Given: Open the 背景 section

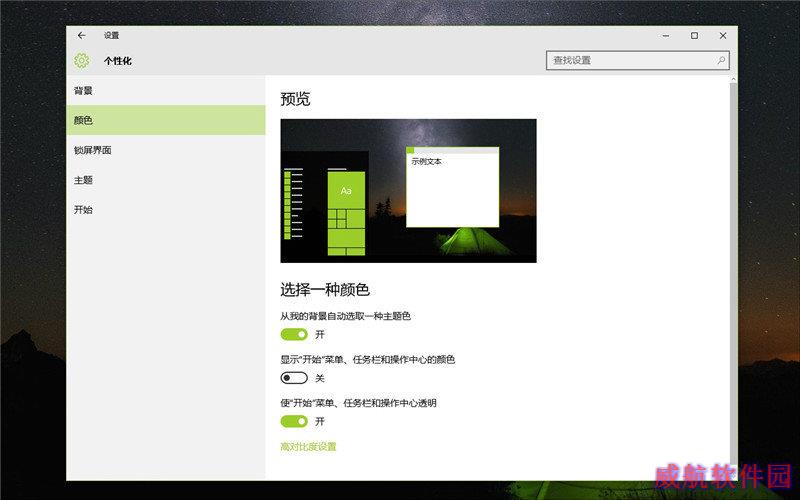Looking at the screenshot, I should 166,90.
